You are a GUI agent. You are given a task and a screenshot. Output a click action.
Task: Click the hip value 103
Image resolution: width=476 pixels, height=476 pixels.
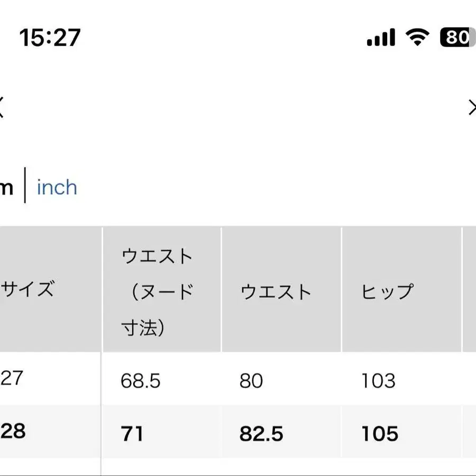pos(378,381)
